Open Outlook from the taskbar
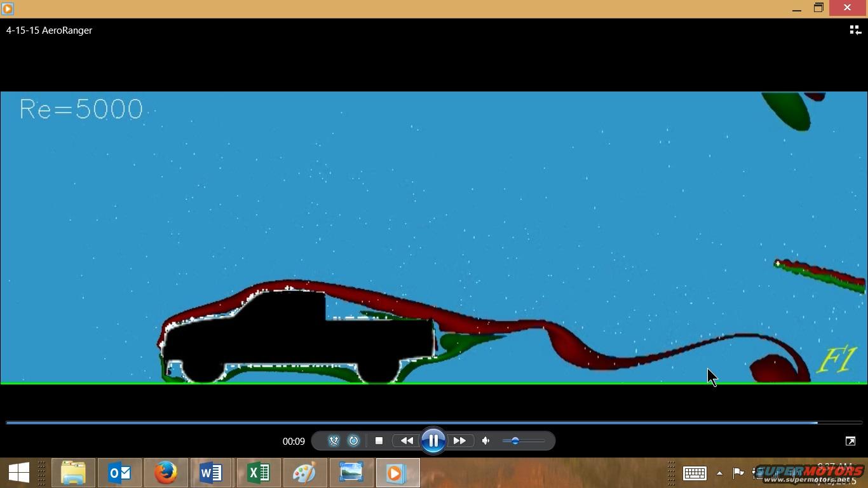The width and height of the screenshot is (868, 488). (119, 473)
